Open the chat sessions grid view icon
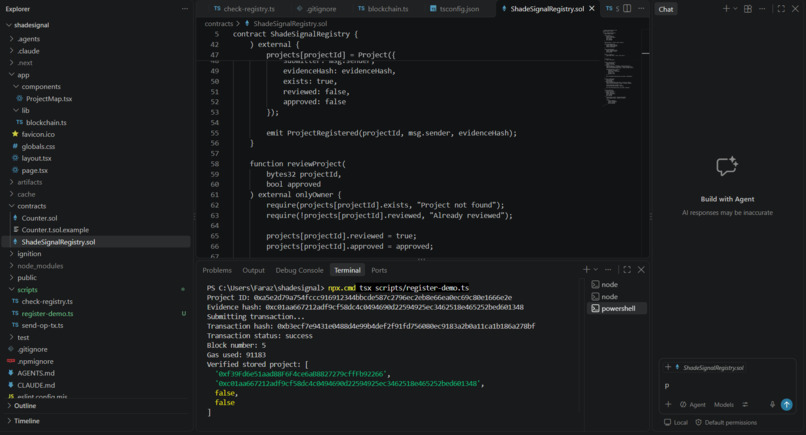This screenshot has height=435, width=806. pyautogui.click(x=748, y=9)
